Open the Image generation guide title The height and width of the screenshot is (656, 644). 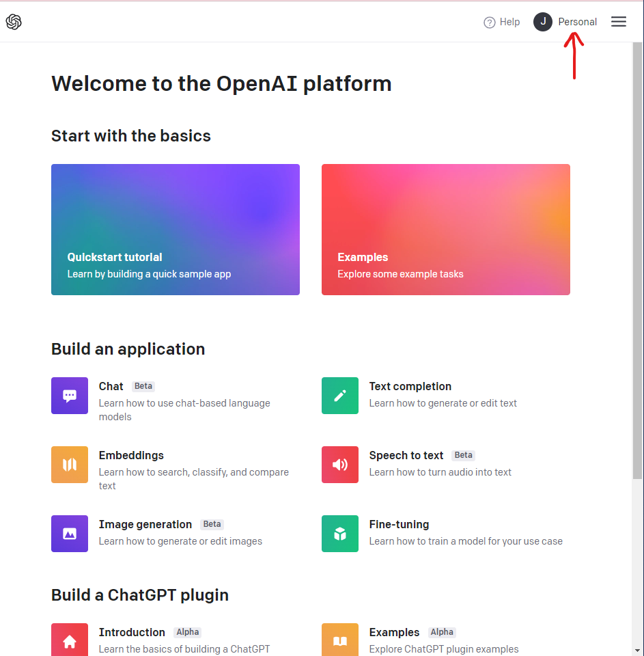point(145,524)
